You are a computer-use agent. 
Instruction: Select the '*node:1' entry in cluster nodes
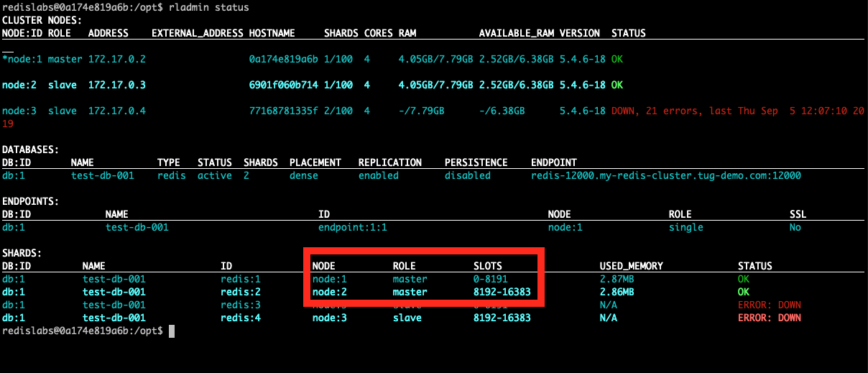pos(22,59)
